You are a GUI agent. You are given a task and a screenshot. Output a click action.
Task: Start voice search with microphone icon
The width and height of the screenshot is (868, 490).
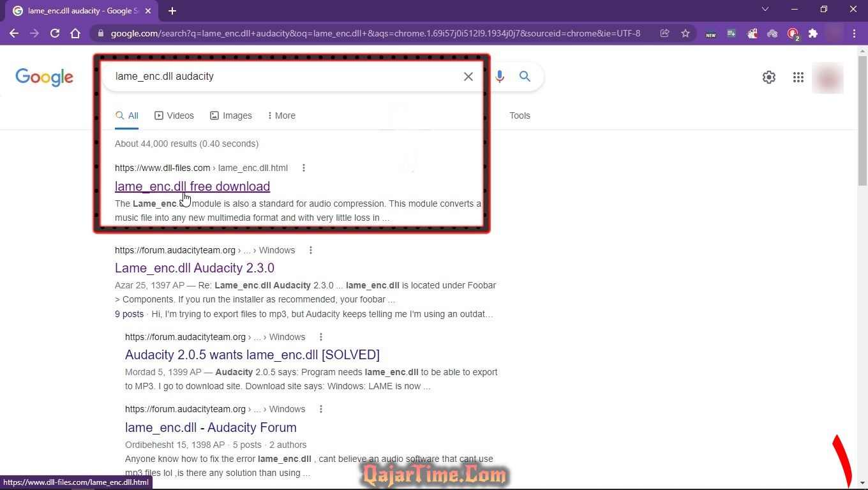(500, 77)
